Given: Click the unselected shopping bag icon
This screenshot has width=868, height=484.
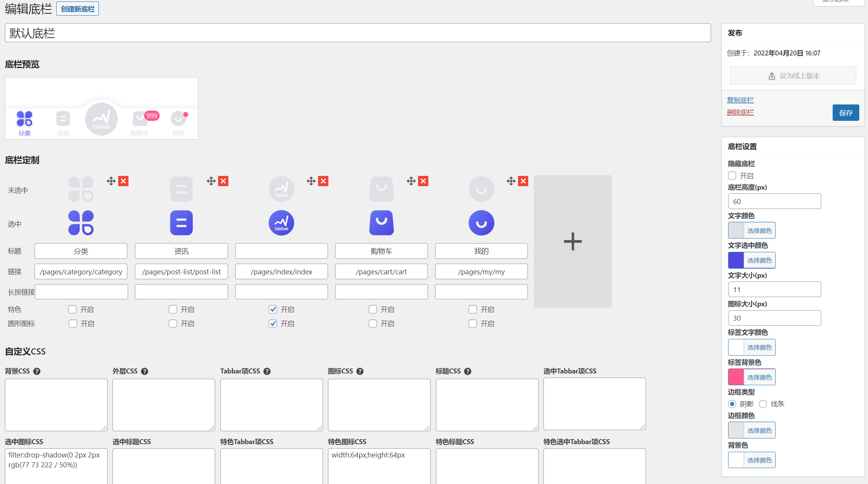Looking at the screenshot, I should click(x=381, y=189).
